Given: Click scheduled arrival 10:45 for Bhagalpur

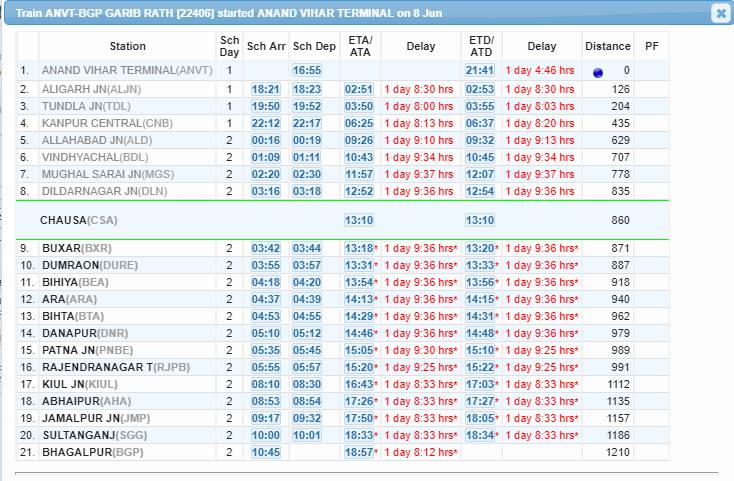Looking at the screenshot, I should click(266, 453).
